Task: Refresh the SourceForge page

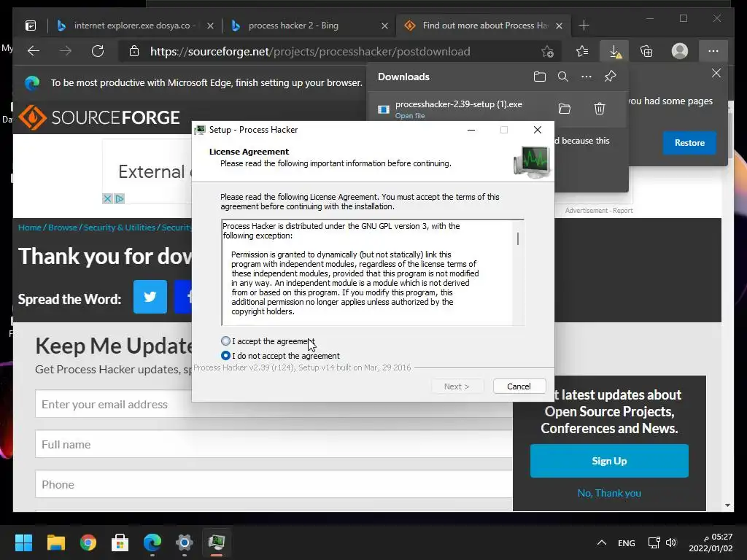Action: pyautogui.click(x=98, y=51)
